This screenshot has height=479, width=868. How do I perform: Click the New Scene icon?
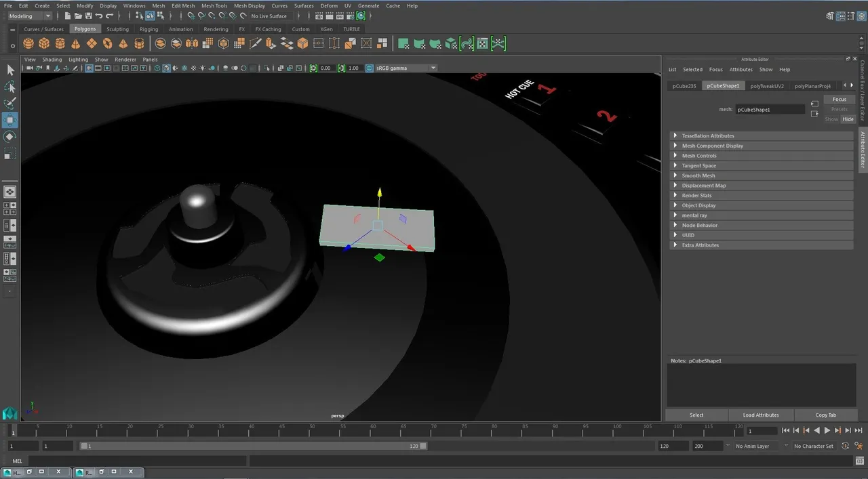tap(68, 16)
